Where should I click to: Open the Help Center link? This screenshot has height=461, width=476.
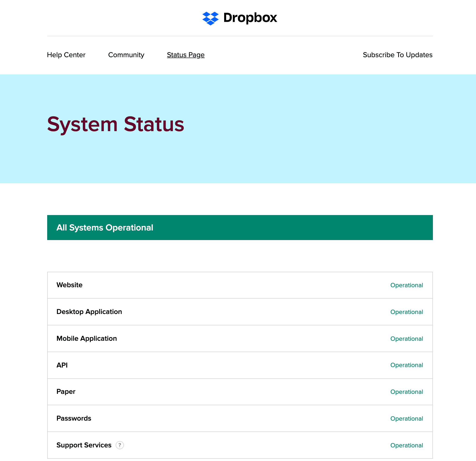point(66,55)
